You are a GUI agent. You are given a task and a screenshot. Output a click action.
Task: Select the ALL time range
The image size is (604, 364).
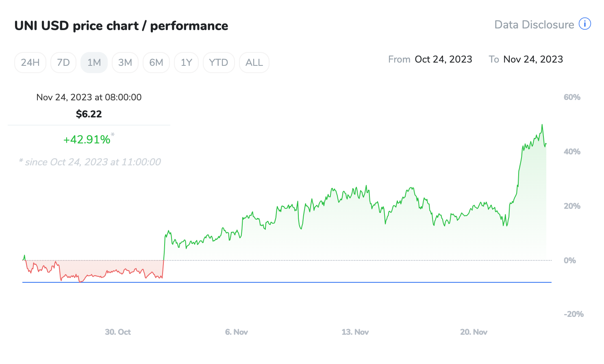click(x=254, y=62)
